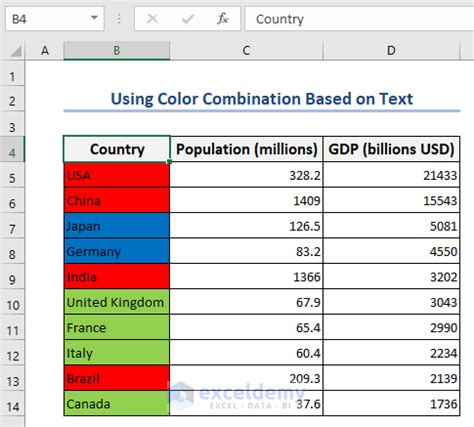Open the Name Box dropdown arrow
This screenshot has width=474, height=427.
[94, 18]
